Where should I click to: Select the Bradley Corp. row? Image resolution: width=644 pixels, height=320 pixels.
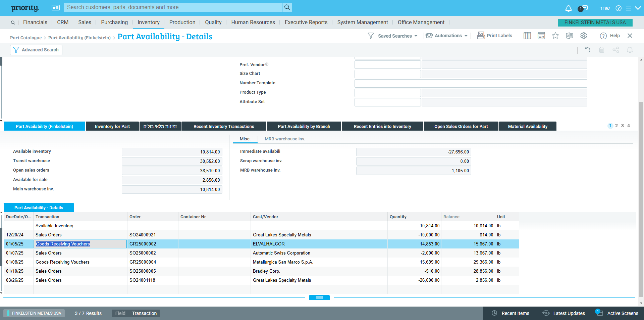(x=261, y=271)
